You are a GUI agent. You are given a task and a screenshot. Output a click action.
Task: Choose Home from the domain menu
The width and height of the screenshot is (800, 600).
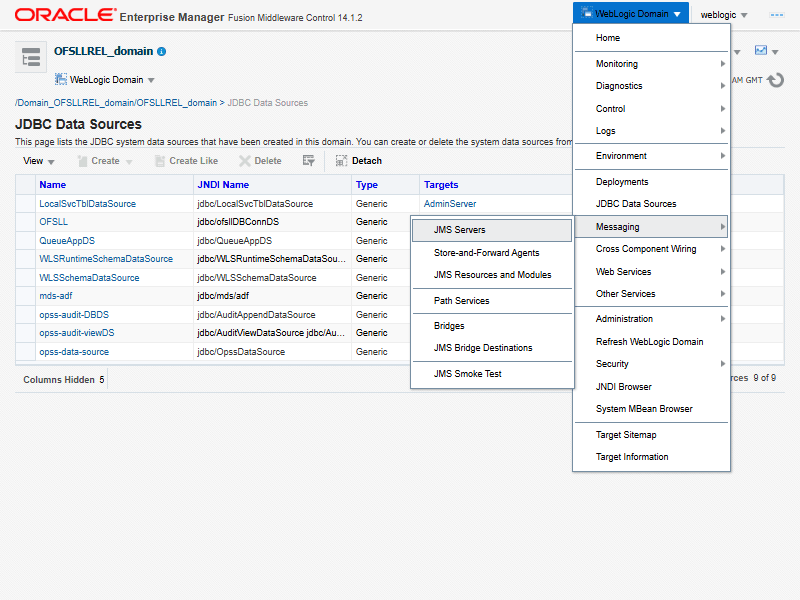click(652, 38)
